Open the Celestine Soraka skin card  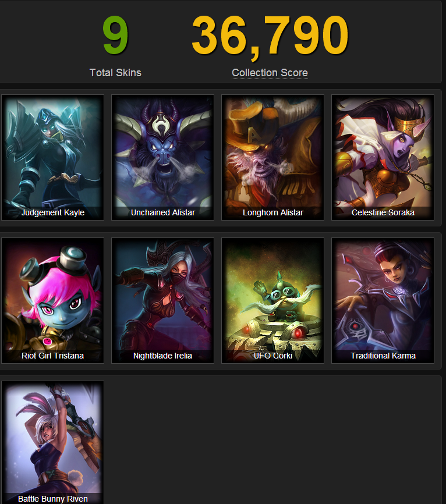[383, 157]
